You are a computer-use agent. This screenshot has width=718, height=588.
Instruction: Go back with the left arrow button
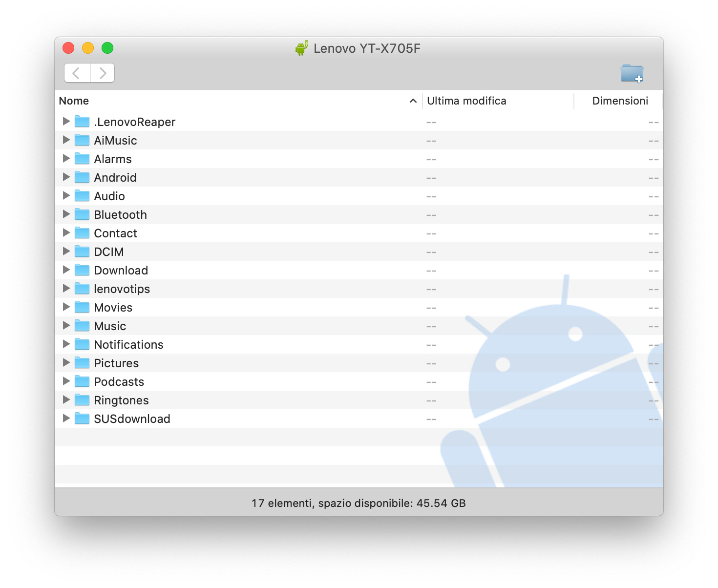(77, 73)
